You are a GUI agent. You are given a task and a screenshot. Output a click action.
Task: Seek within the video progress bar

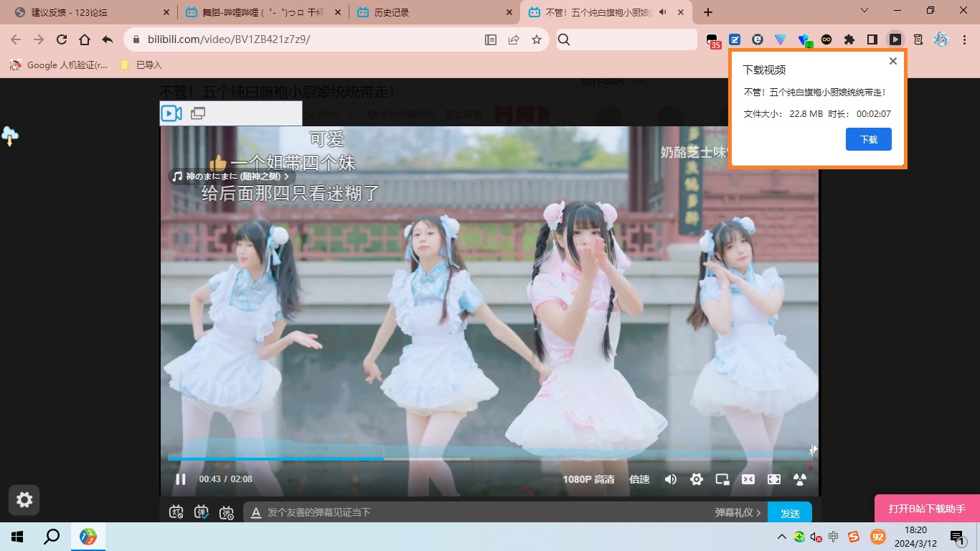tap(489, 458)
